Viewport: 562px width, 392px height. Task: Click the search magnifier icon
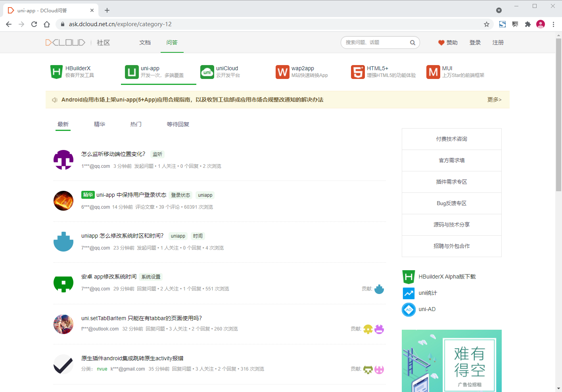coord(412,42)
